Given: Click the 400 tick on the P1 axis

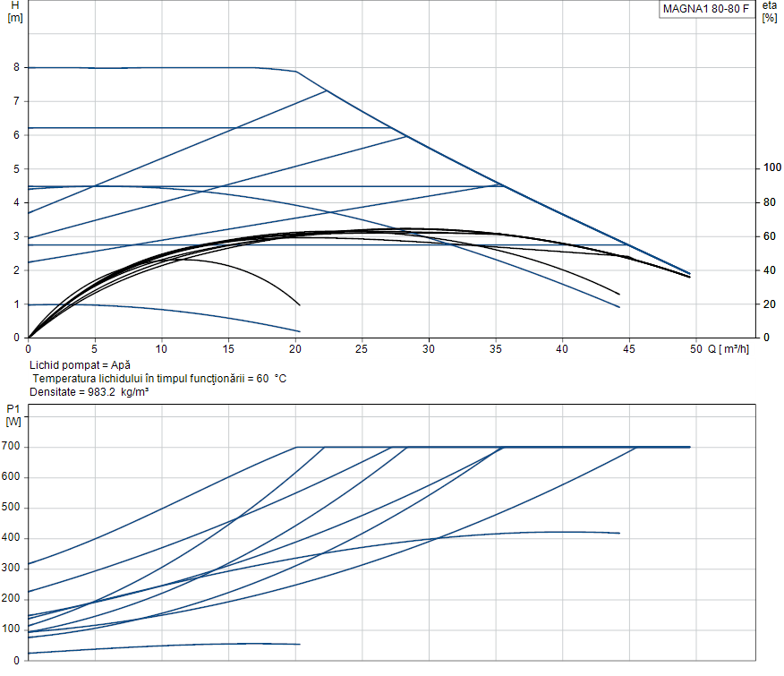Looking at the screenshot, I should pyautogui.click(x=12, y=538).
